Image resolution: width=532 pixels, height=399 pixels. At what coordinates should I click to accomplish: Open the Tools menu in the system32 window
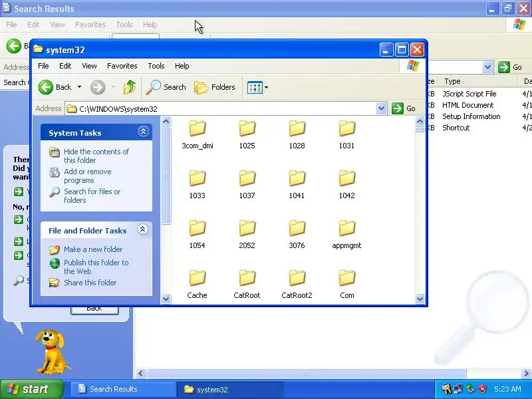[x=156, y=66]
